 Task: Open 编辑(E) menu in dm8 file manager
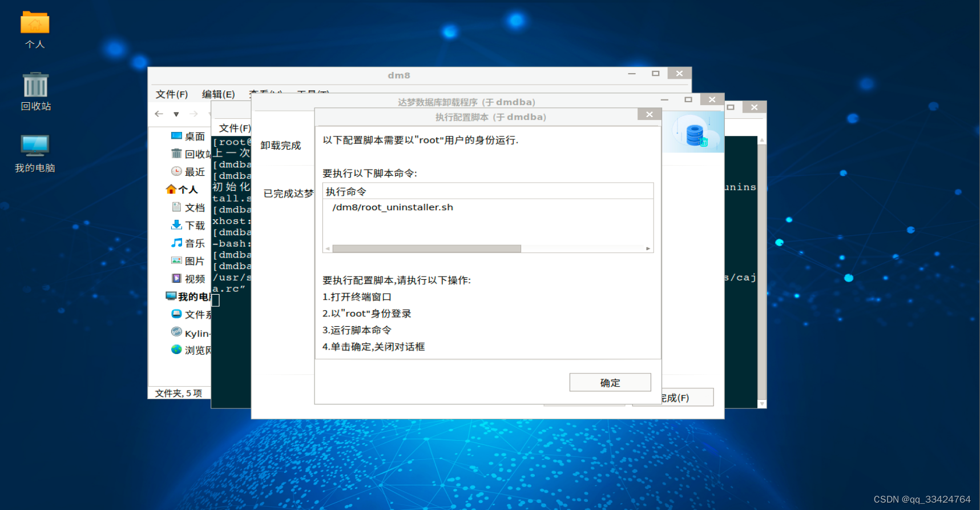[219, 94]
